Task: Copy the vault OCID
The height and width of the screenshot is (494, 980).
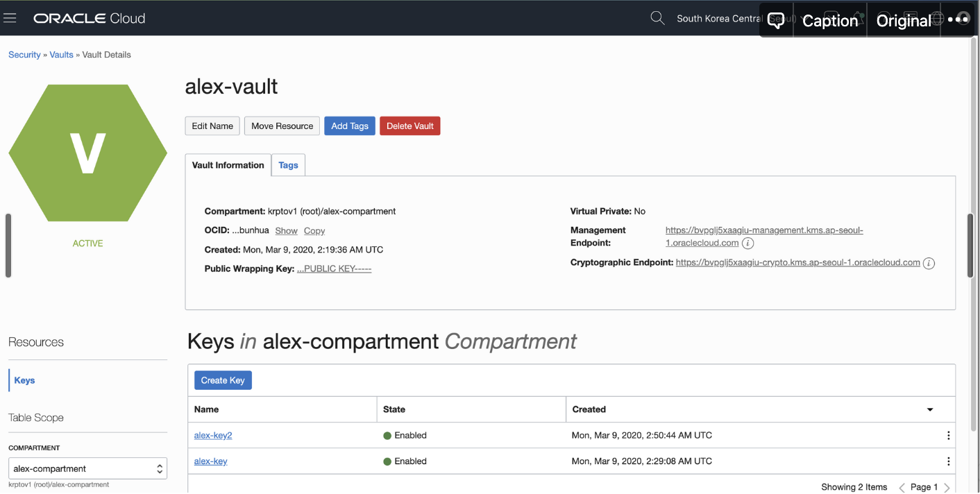Action: point(314,231)
